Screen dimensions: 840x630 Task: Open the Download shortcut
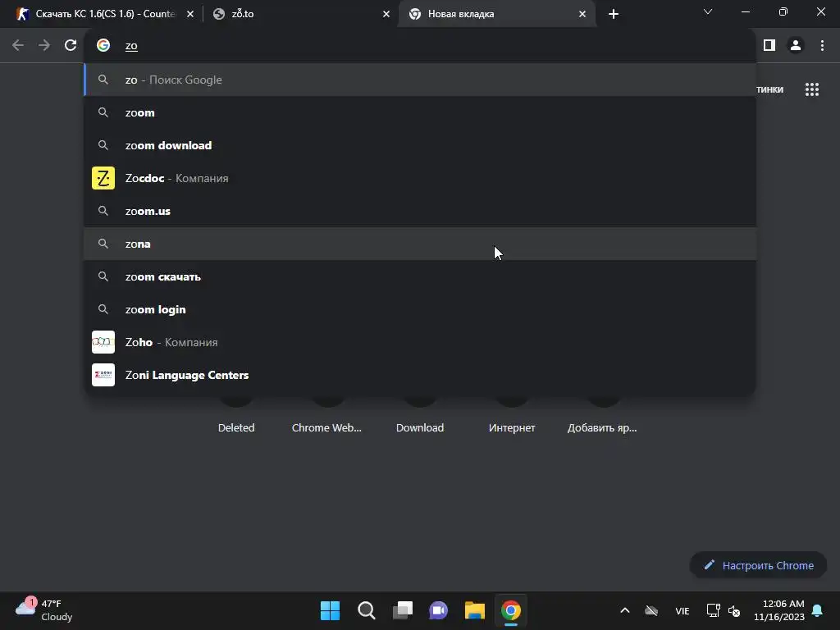(x=420, y=427)
